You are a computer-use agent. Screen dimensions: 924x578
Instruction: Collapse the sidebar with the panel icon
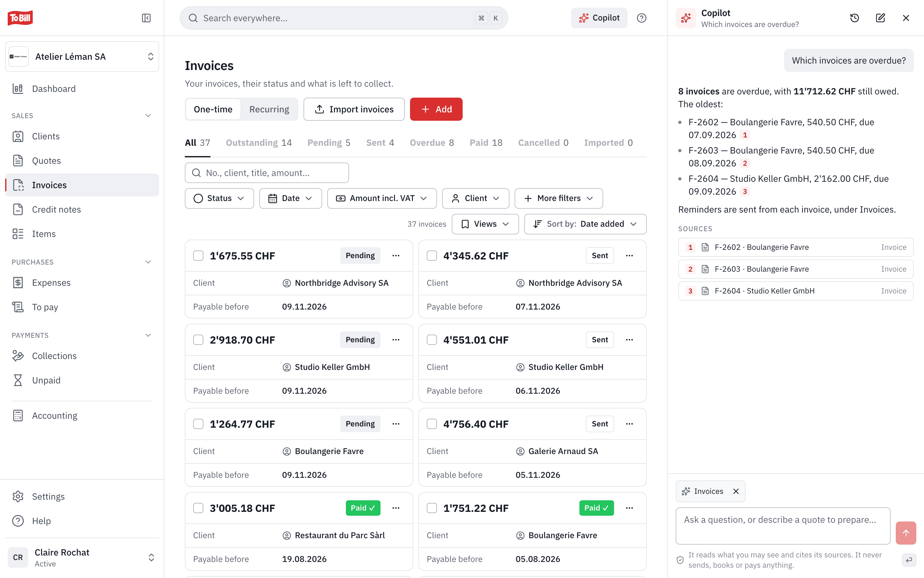tap(146, 18)
